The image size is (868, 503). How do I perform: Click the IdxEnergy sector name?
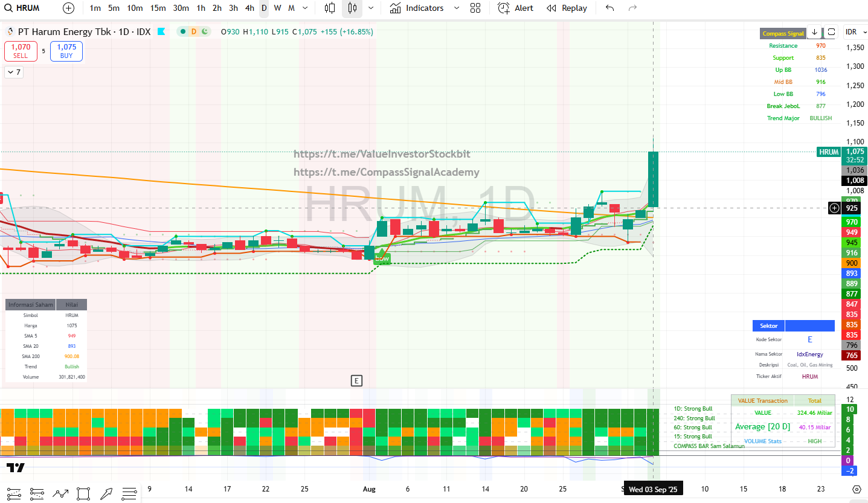pyautogui.click(x=810, y=354)
